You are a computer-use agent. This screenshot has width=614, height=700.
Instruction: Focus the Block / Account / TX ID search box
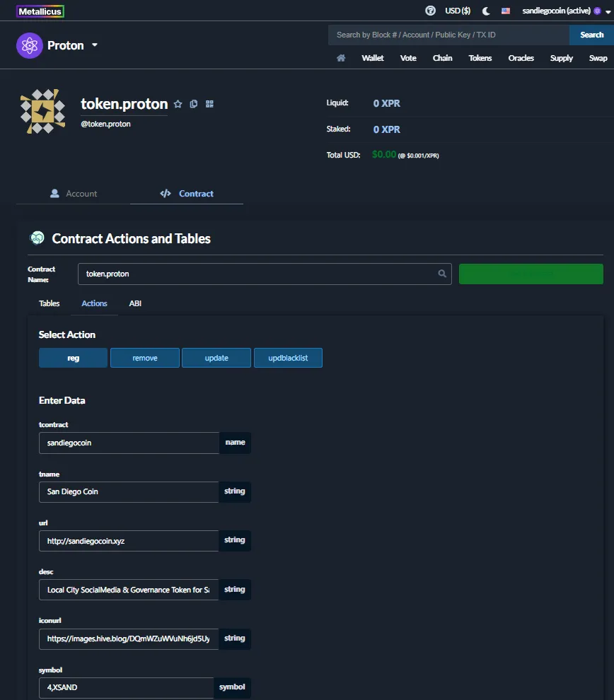(x=448, y=35)
